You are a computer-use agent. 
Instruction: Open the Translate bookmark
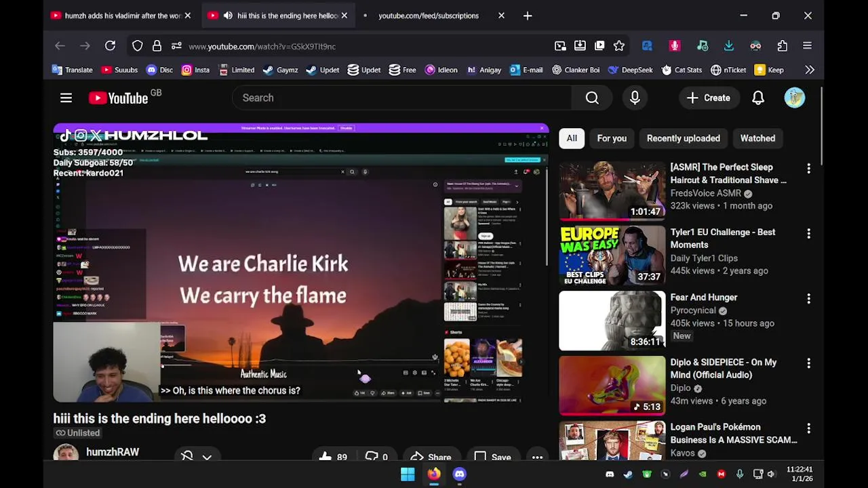(x=72, y=70)
